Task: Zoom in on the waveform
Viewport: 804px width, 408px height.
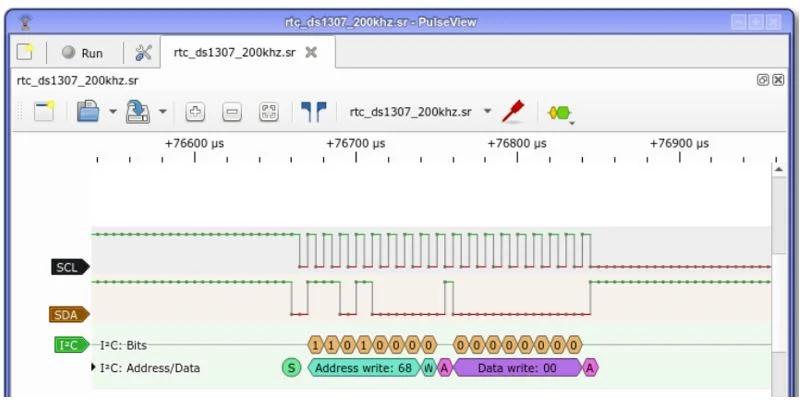Action: point(195,112)
